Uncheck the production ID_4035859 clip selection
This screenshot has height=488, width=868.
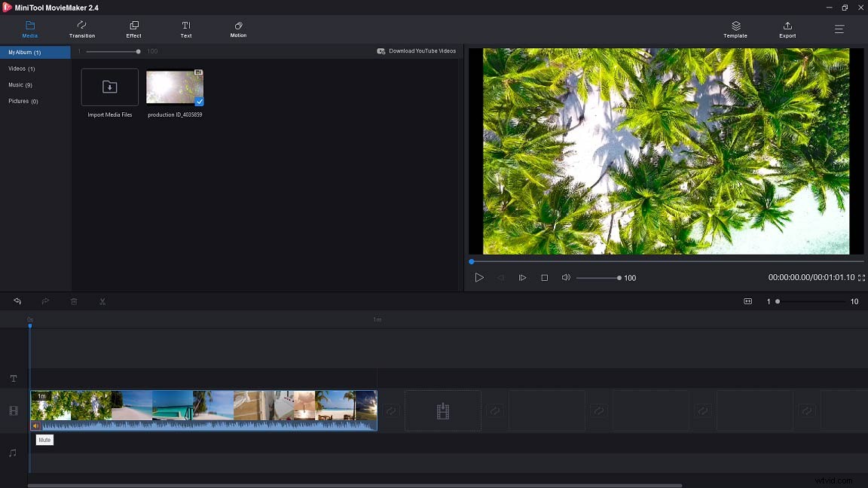(197, 99)
